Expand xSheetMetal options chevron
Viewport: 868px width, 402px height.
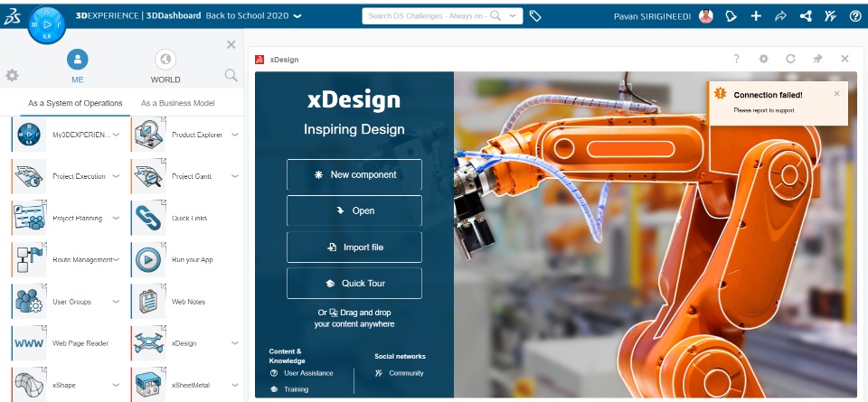tap(235, 385)
